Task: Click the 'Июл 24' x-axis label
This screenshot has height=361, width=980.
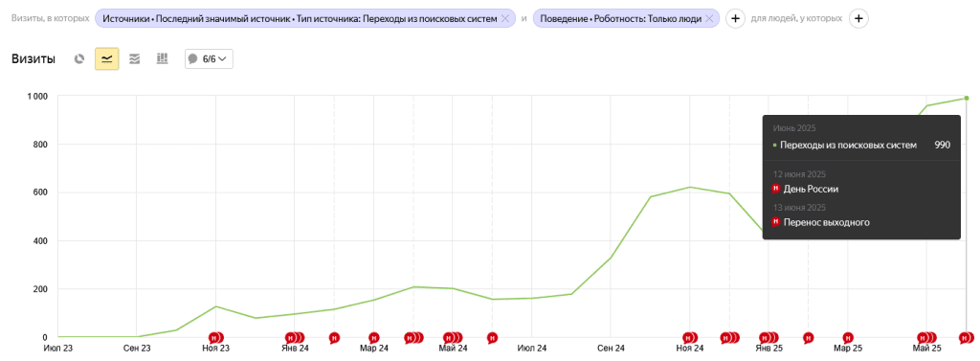Action: pos(532,348)
